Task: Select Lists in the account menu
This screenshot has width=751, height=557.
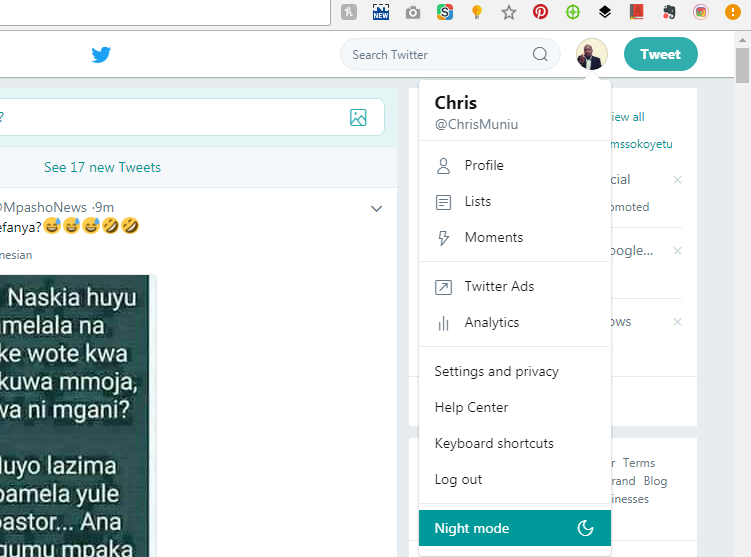Action: [x=478, y=202]
